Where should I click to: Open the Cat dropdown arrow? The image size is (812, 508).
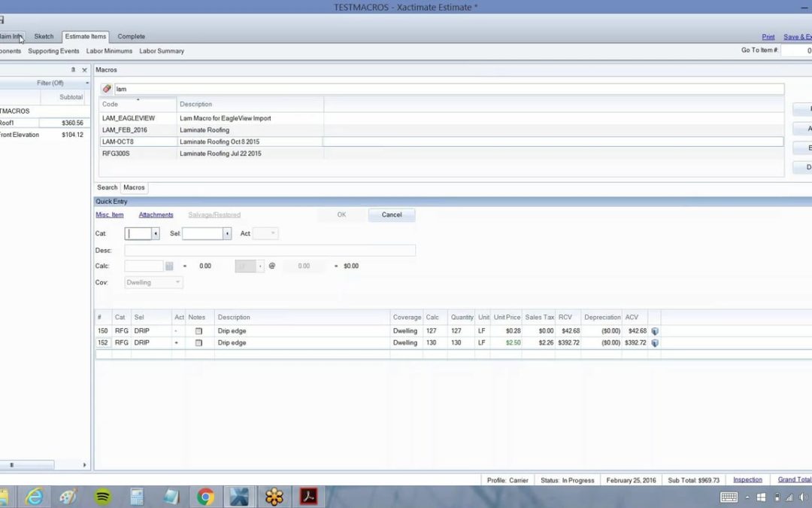156,234
